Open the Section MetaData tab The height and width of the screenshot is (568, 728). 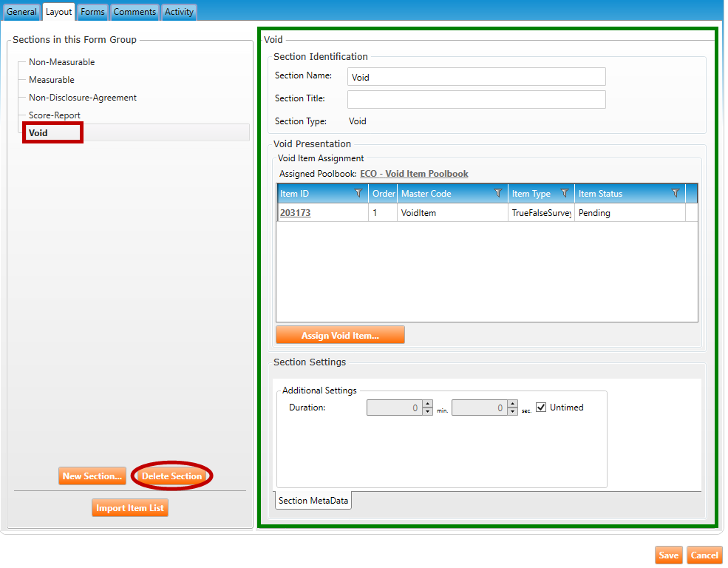coord(313,501)
